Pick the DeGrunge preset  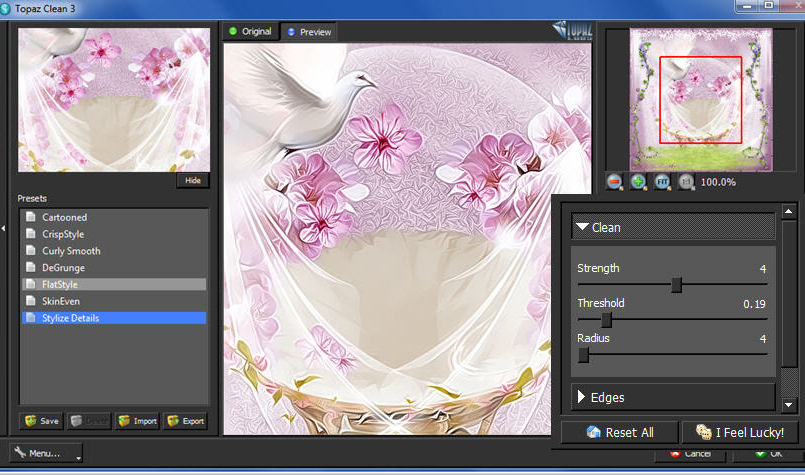coord(114,268)
